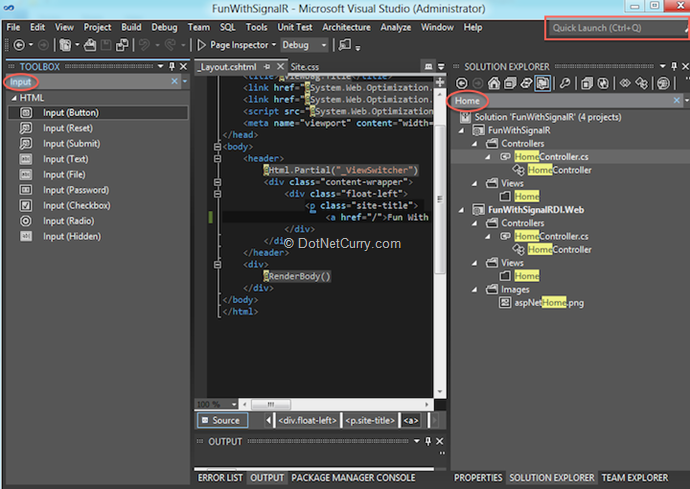Screen dimensions: 690x489
Task: Toggle auto-hide pin on Solution Explorer panel
Action: coord(674,66)
